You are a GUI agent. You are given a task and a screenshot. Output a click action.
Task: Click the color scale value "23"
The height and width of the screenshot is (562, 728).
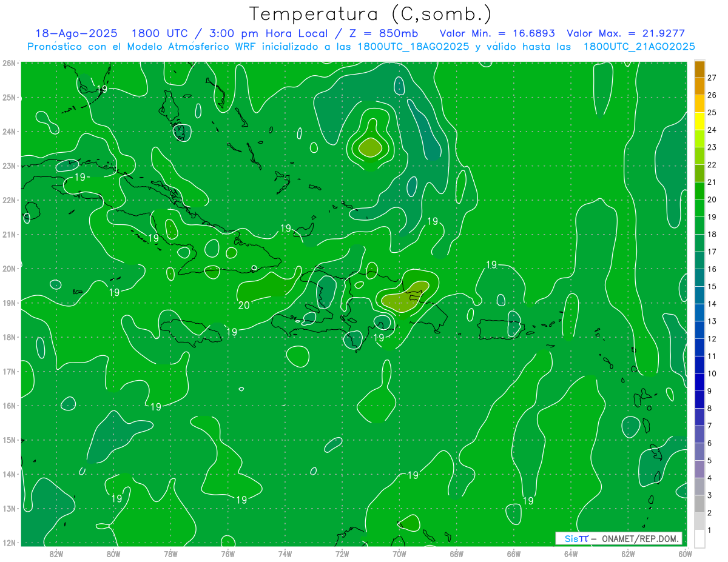[712, 147]
